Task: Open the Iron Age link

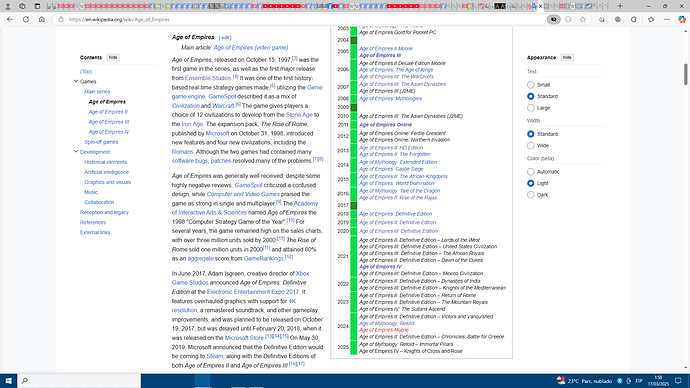Action: tap(192, 124)
